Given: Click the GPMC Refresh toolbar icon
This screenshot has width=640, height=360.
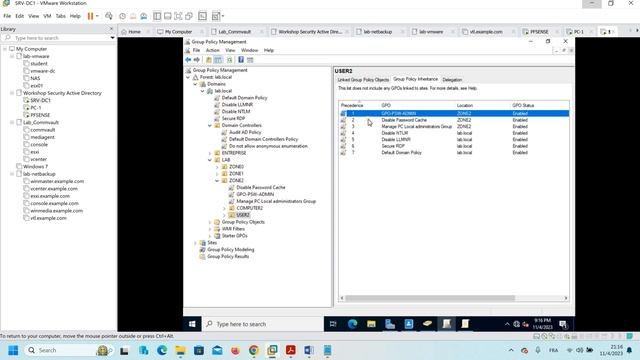Looking at the screenshot, I should click(229, 60).
